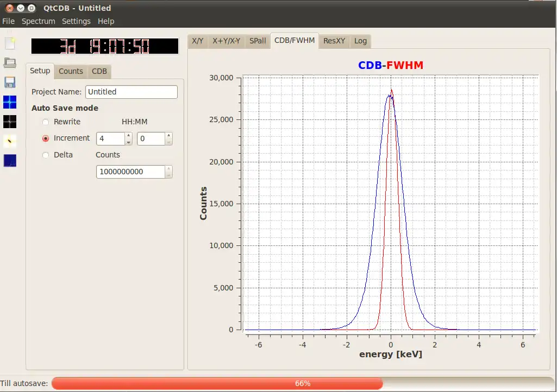Viewport: 557px width, 392px height.
Task: Click the yellow diagonal-line spectrum icon
Action: coord(10,141)
